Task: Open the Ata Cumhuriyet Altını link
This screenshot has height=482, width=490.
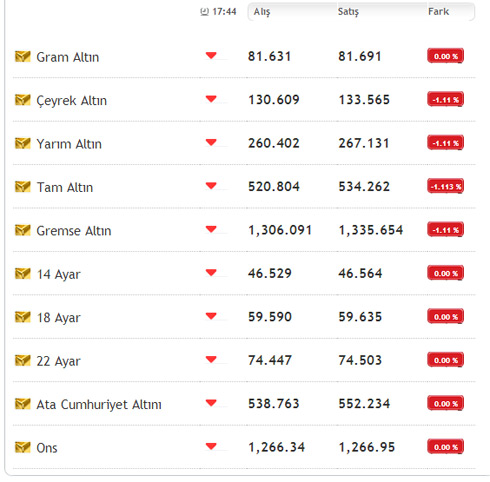Action: (99, 404)
